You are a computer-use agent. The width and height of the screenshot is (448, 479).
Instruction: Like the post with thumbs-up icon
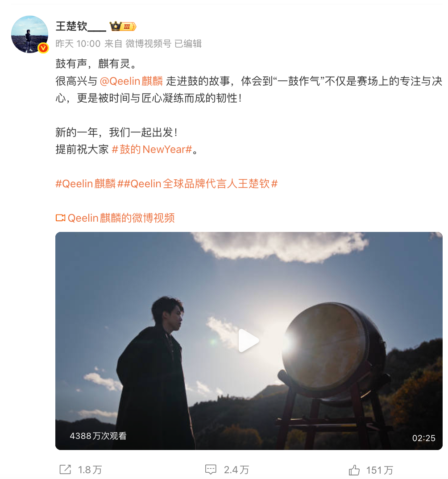[x=354, y=470]
